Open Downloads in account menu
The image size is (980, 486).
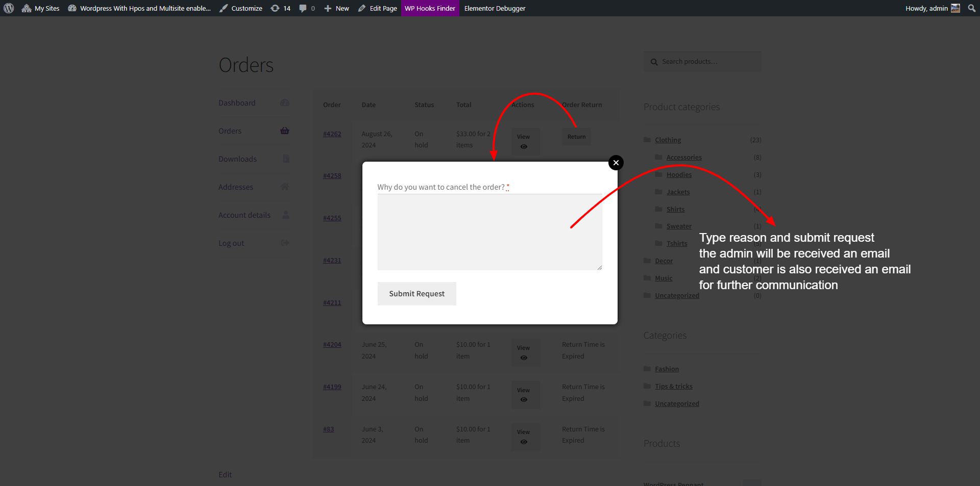coord(237,159)
